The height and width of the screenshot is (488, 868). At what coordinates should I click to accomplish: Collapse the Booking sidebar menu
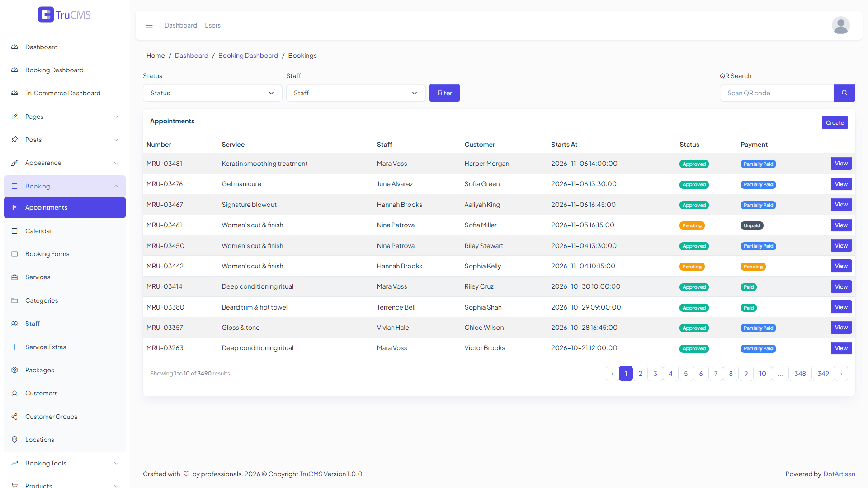[x=65, y=186]
